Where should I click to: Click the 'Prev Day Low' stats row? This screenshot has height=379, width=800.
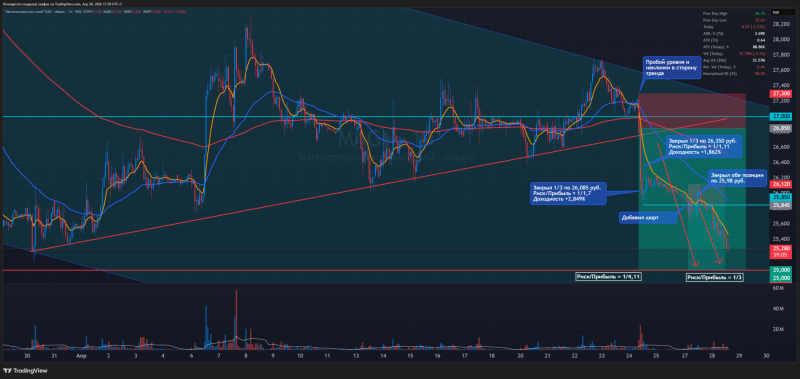[734, 20]
